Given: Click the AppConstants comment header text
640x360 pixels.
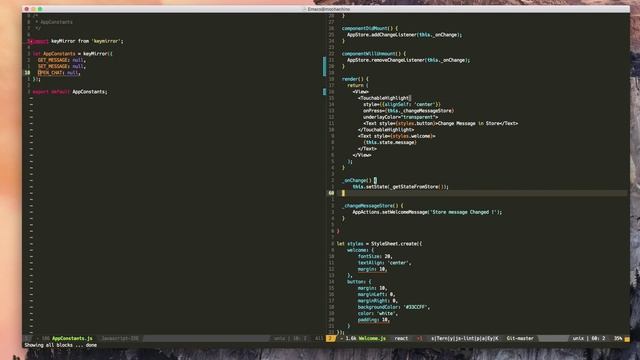Looking at the screenshot, I should click(x=56, y=22).
